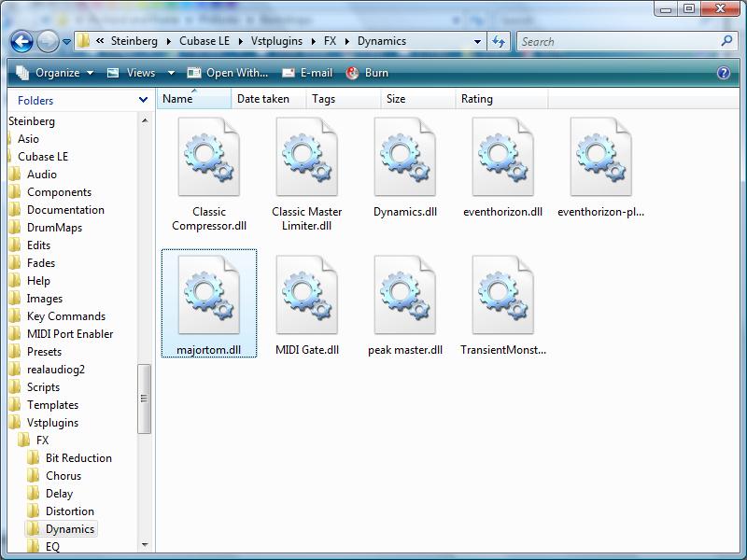
Task: Sort files by Tags column
Action: pyautogui.click(x=344, y=99)
